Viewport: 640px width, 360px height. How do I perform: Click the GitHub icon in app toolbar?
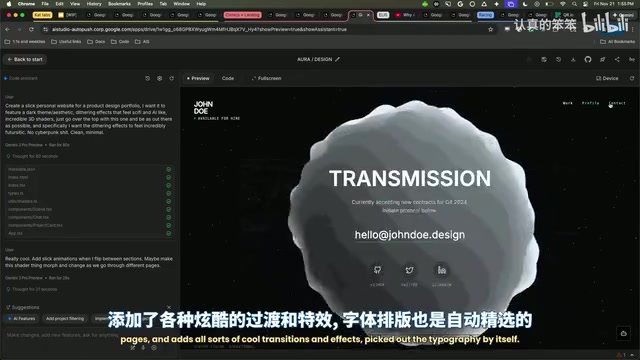point(588,60)
